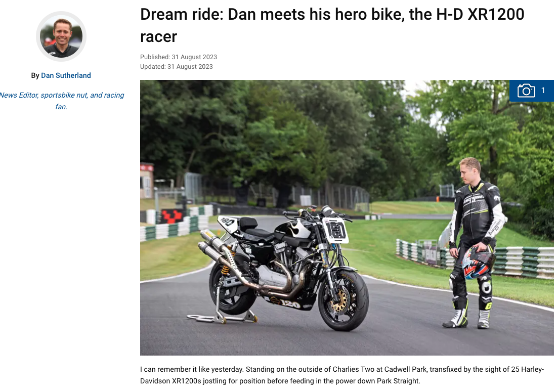
Task: Click the word "By" before author name
Action: point(35,75)
